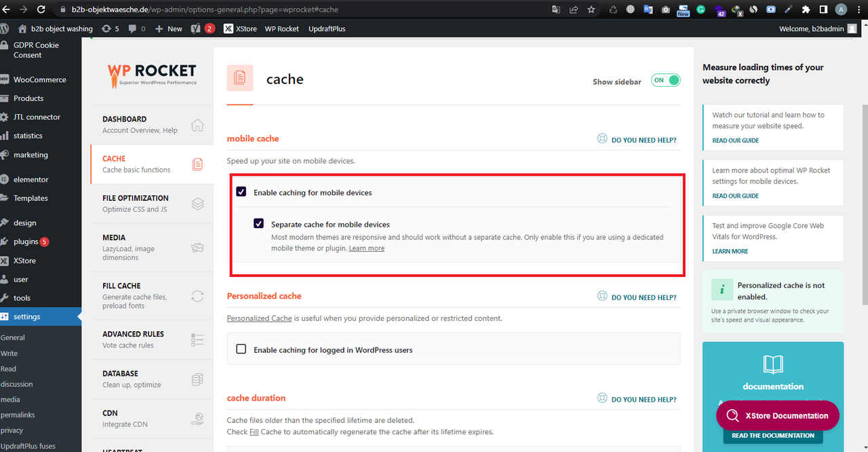Image resolution: width=868 pixels, height=452 pixels.
Task: Bookmark this page with the star icon
Action: (591, 10)
